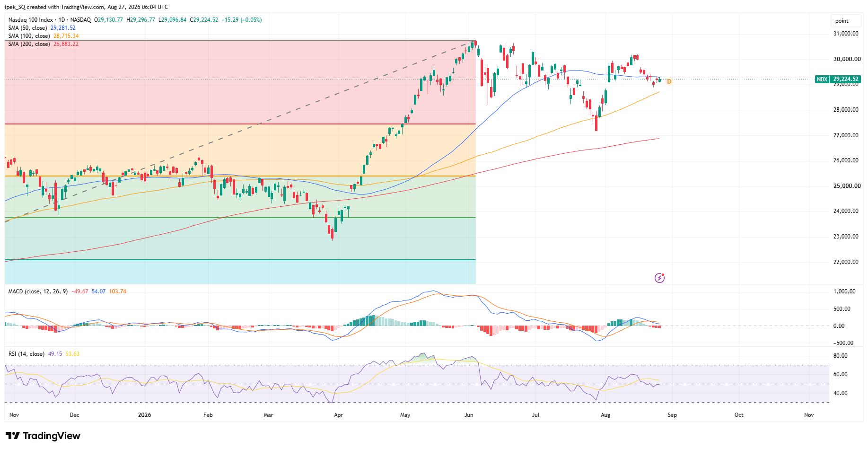The image size is (868, 450).
Task: Click the "Aug" label on time axis
Action: click(605, 415)
